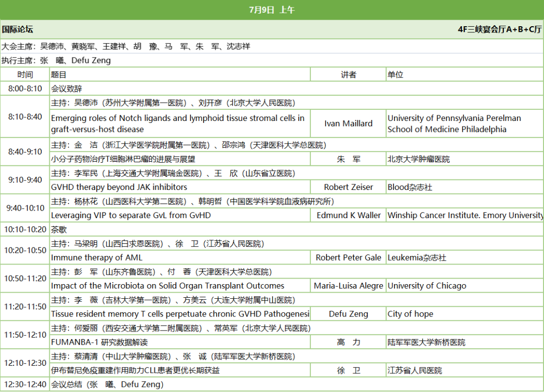The height and width of the screenshot is (392, 544).
Task: Click speaker 'Ivan Maillard'
Action: point(349,123)
